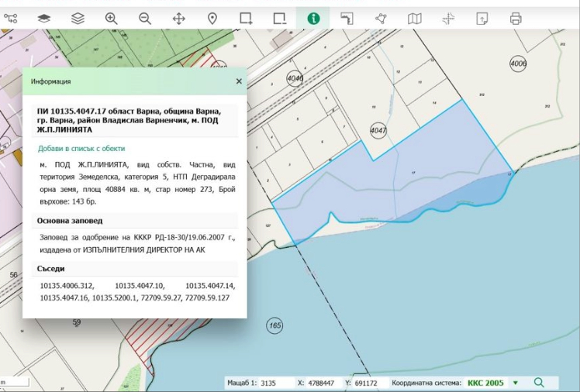Click the location pin marker tool
Screen dimensions: 580x392
coord(212,18)
